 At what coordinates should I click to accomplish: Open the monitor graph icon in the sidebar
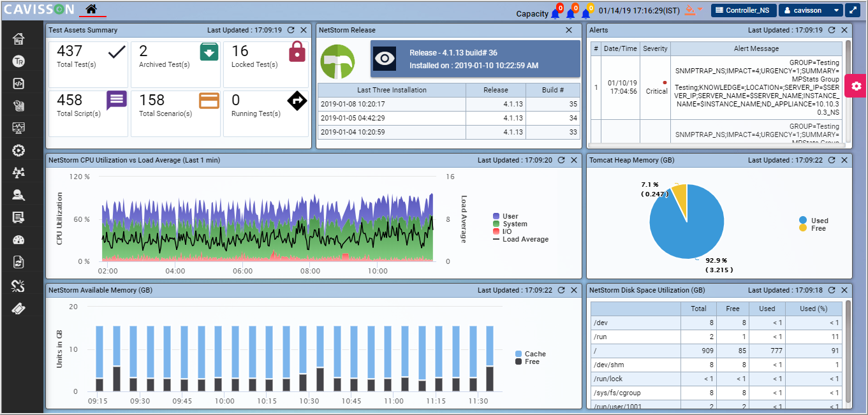[x=18, y=128]
